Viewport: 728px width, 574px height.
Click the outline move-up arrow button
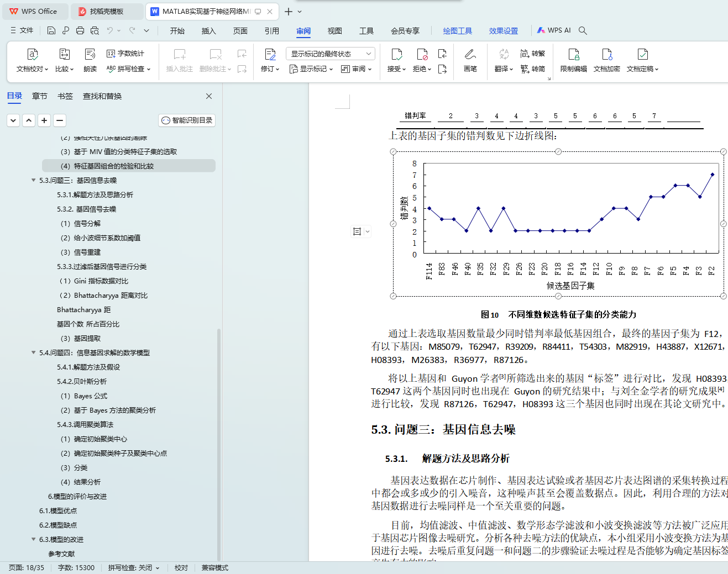pos(29,120)
